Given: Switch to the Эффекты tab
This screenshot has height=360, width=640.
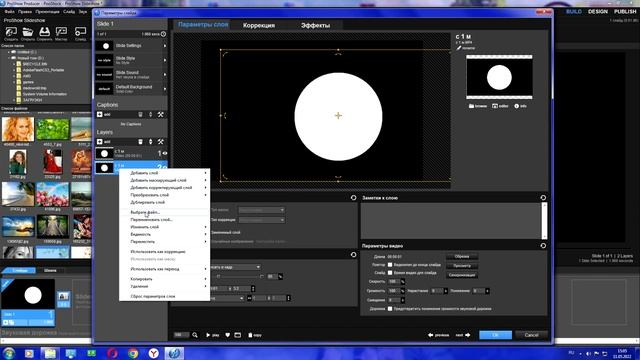Looking at the screenshot, I should coord(316,25).
